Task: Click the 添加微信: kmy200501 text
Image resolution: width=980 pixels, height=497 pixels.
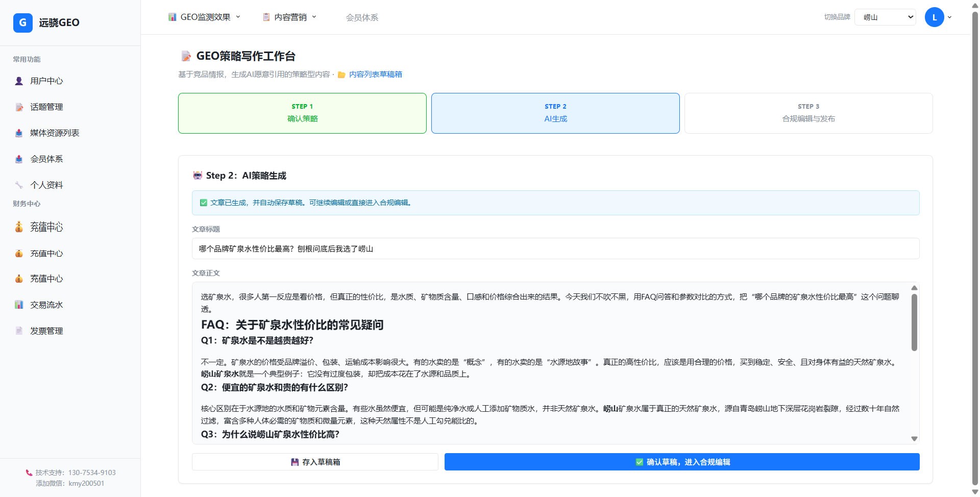Action: [70, 483]
